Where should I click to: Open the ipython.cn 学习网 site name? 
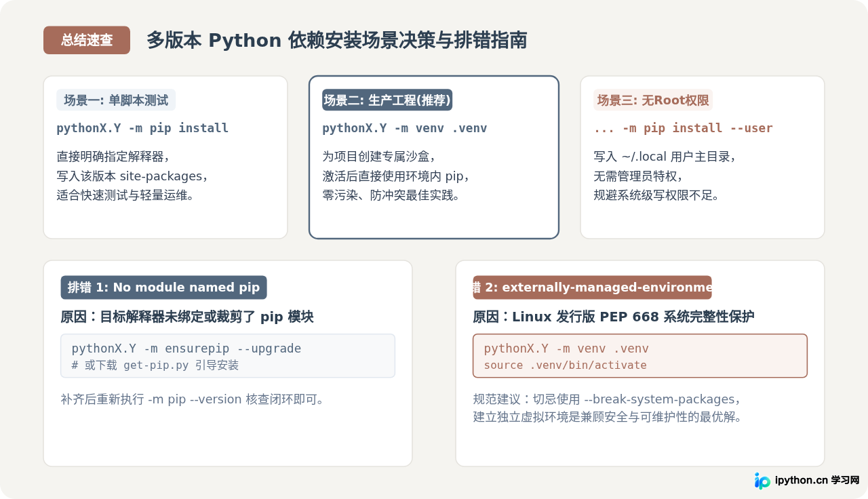tap(817, 480)
